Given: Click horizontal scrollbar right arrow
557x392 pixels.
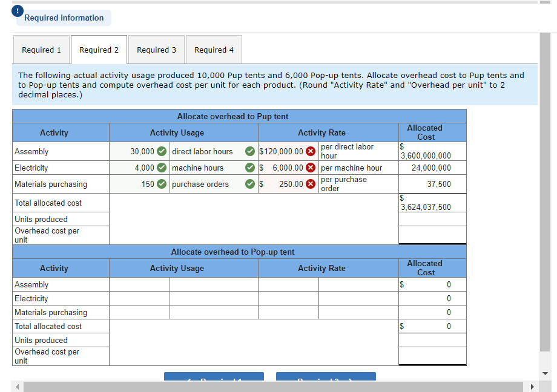Looking at the screenshot, I should [x=532, y=387].
